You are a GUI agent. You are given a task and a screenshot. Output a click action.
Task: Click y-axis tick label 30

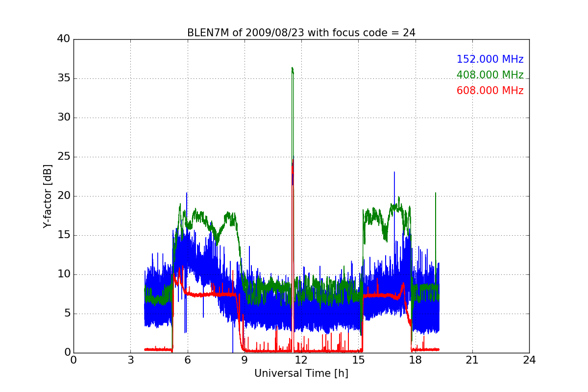(64, 118)
